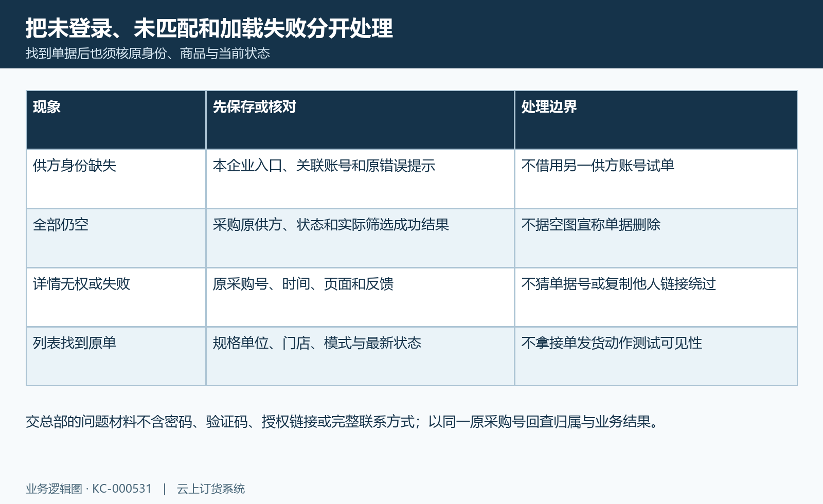Click the cell 不拿接单发货动作测试可见性

656,356
